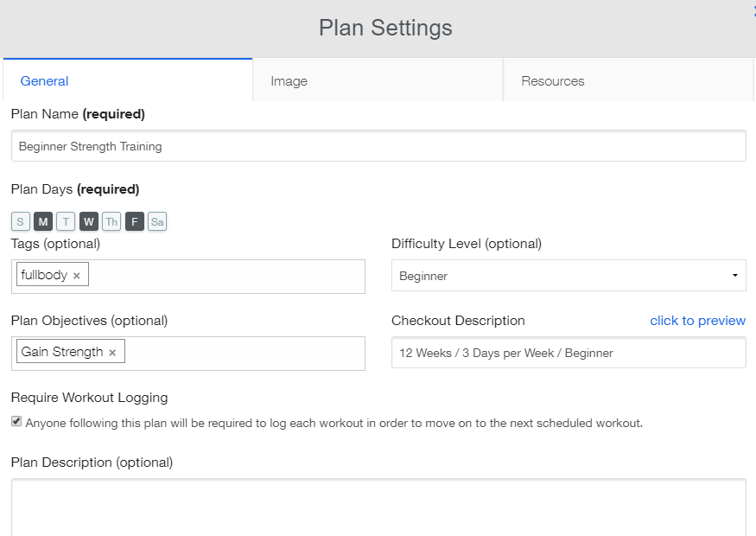
Task: Toggle Tuesday in Plan Days
Action: [x=66, y=222]
